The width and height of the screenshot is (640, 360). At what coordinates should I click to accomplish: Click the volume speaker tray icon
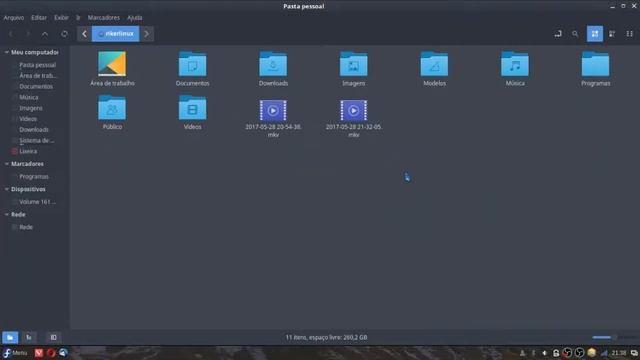tap(544, 353)
